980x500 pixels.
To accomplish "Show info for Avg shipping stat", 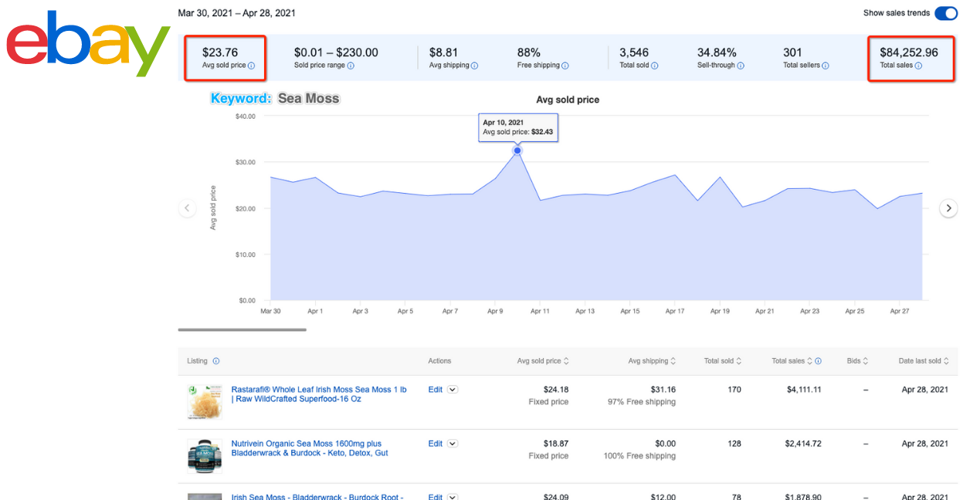I will [474, 66].
